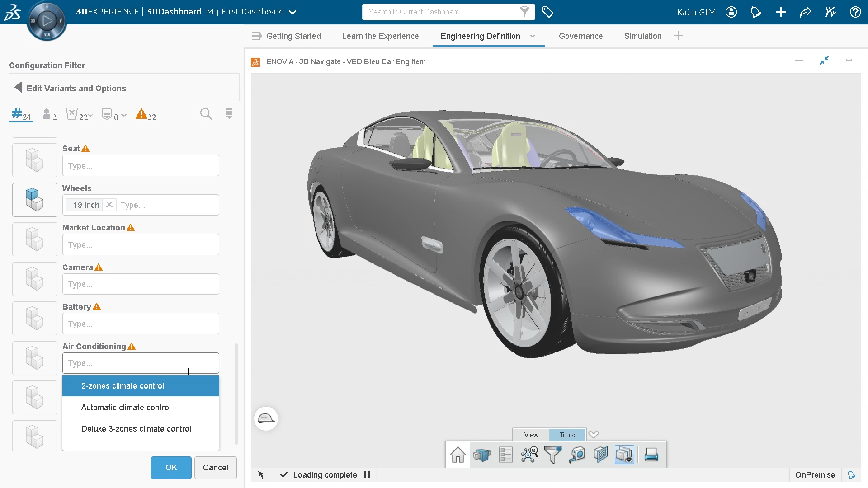This screenshot has width=868, height=488.
Task: Remove the 19 Inch wheel chip
Action: pyautogui.click(x=109, y=205)
